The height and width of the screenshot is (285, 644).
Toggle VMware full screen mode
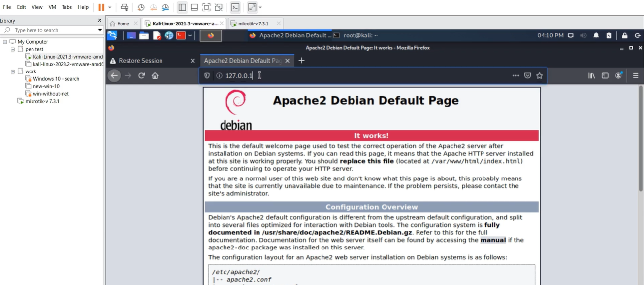[x=206, y=7]
